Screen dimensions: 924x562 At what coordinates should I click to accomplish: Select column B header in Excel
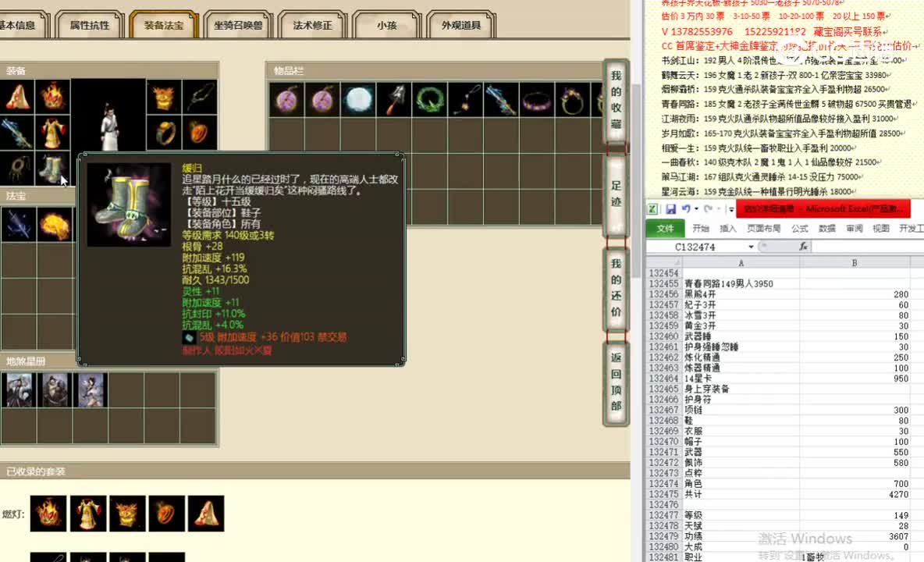[x=855, y=263]
